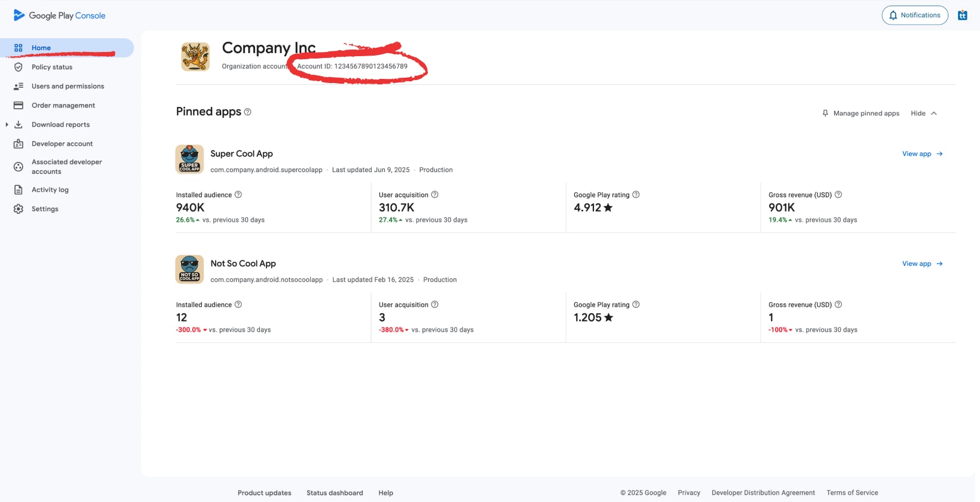Click the Account ID number text

coord(370,66)
